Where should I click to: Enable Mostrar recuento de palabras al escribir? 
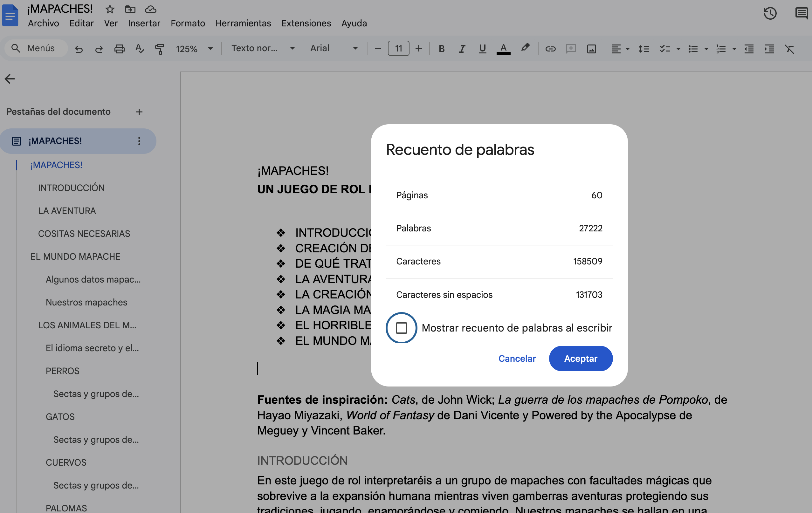click(x=401, y=328)
